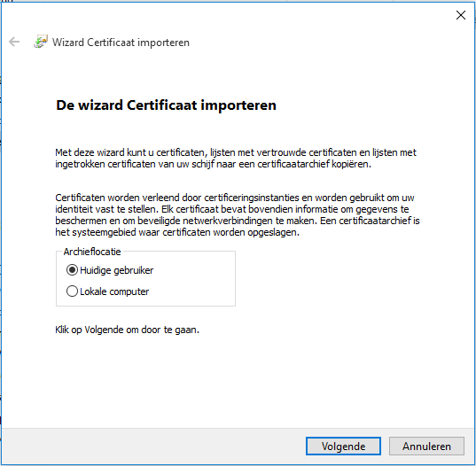Click the paragraph starting 'Certificaten worden verleend'

(x=238, y=214)
